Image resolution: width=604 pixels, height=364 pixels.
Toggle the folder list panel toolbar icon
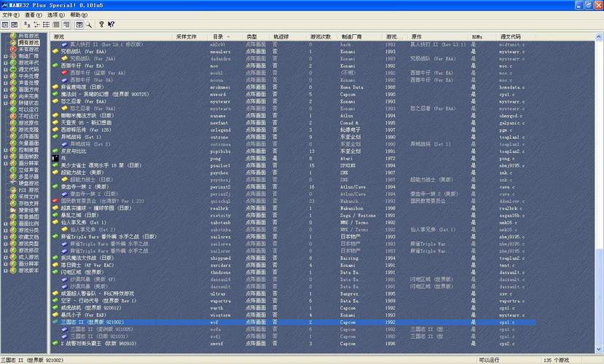(5, 25)
